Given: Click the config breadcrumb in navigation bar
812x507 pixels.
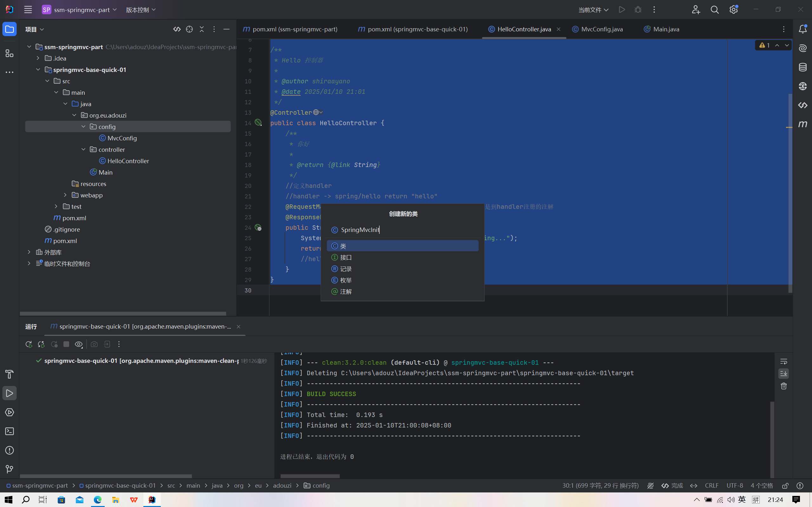Looking at the screenshot, I should click(320, 485).
